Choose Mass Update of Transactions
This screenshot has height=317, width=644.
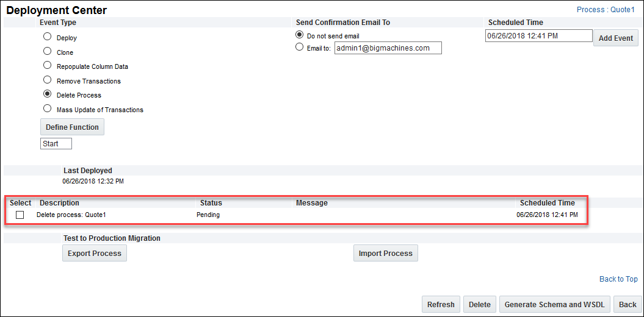[x=47, y=109]
